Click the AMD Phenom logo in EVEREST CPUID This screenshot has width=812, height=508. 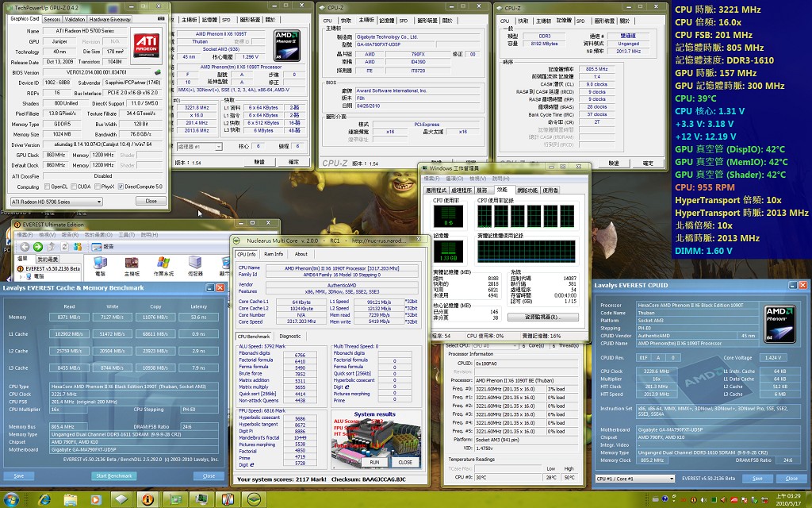pos(780,324)
